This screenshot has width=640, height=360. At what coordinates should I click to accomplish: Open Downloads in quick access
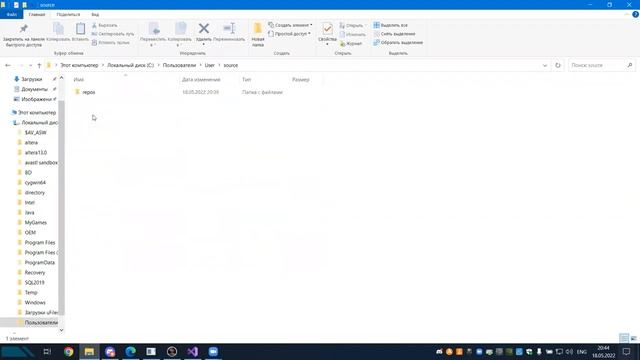point(31,79)
